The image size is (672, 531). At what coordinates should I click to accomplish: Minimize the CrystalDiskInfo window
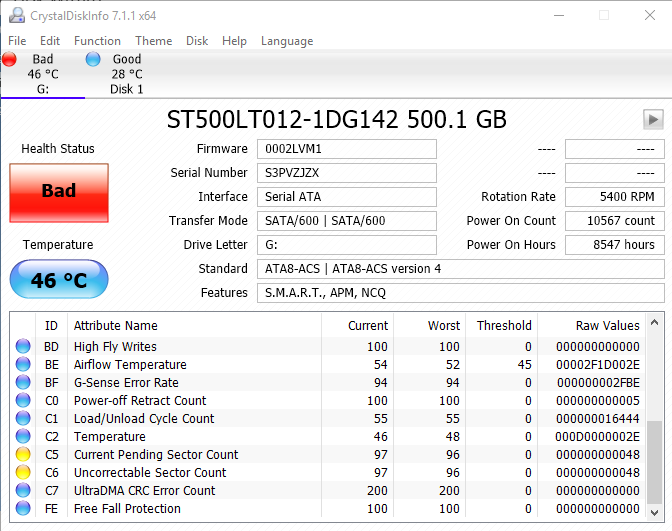click(x=559, y=15)
